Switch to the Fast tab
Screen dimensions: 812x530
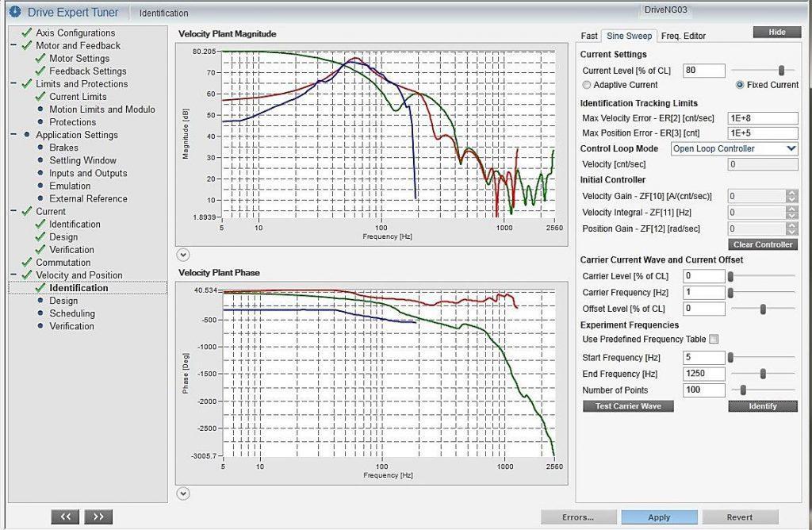[x=588, y=36]
